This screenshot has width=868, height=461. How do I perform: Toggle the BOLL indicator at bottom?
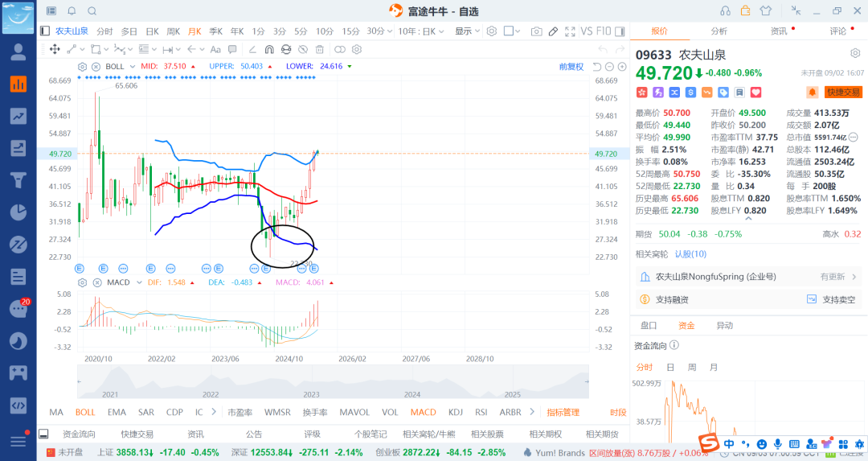click(x=85, y=412)
